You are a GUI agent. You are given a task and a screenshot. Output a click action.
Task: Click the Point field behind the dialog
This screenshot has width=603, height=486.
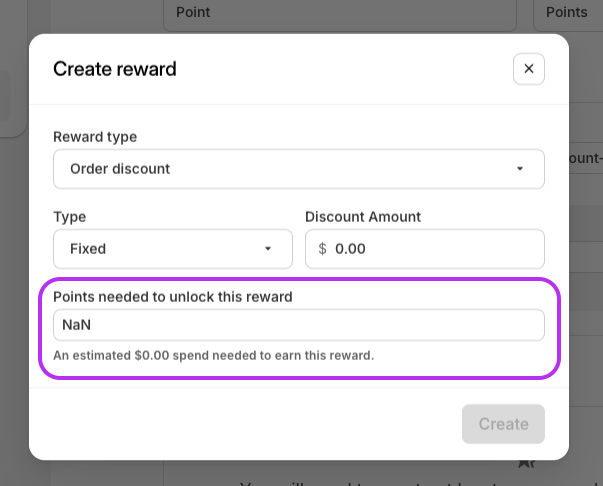[x=340, y=13]
